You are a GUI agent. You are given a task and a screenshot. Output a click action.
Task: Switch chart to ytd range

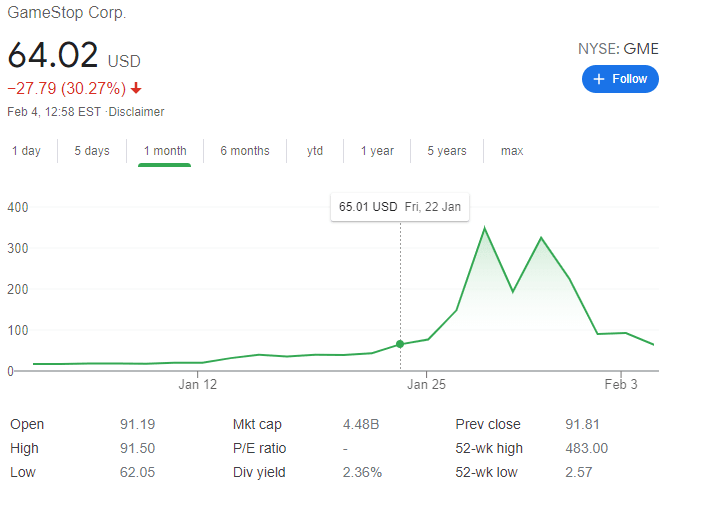[x=315, y=151]
